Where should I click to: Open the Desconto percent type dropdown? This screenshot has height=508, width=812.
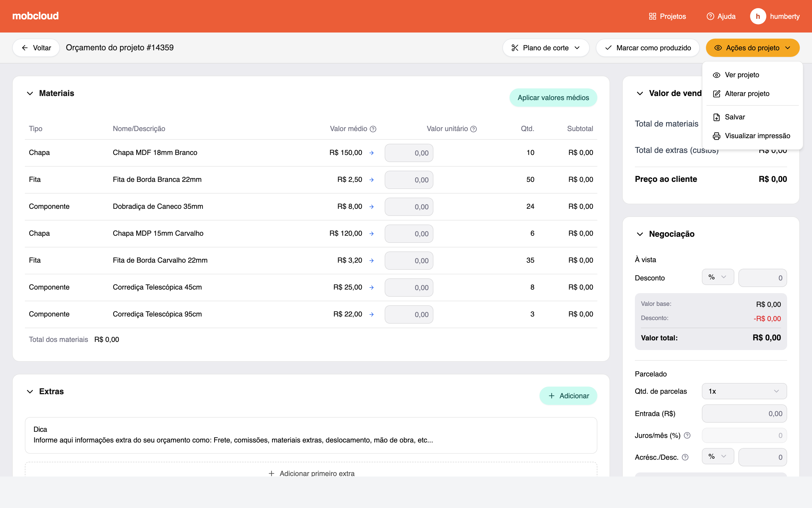point(718,277)
